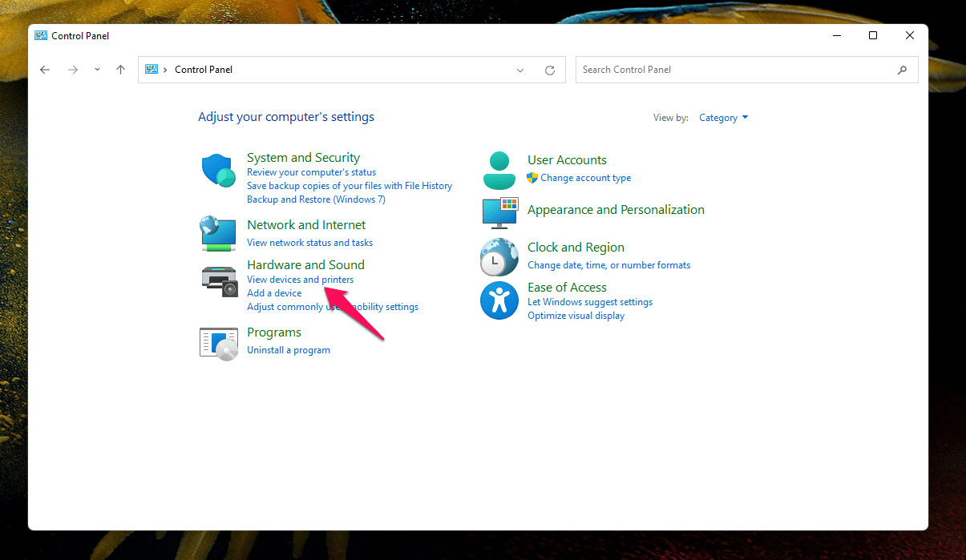Image resolution: width=966 pixels, height=560 pixels.
Task: Click Uninstall a program
Action: click(x=289, y=350)
